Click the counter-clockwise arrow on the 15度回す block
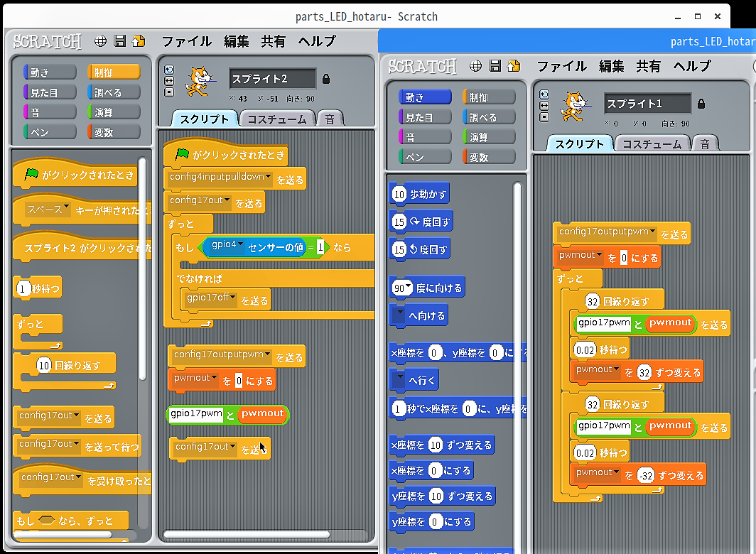 (414, 249)
